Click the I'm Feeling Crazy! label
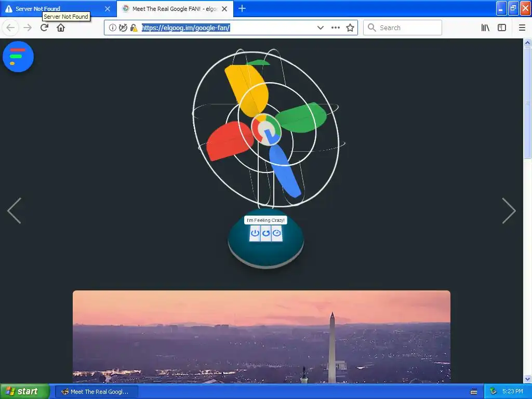532x399 pixels. (265, 220)
